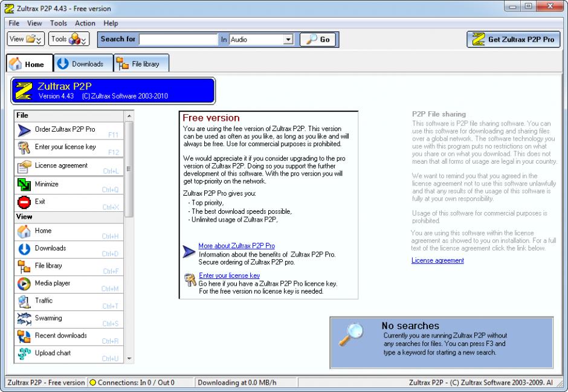Image resolution: width=568 pixels, height=392 pixels.
Task: Open the File menu
Action: pyautogui.click(x=14, y=23)
